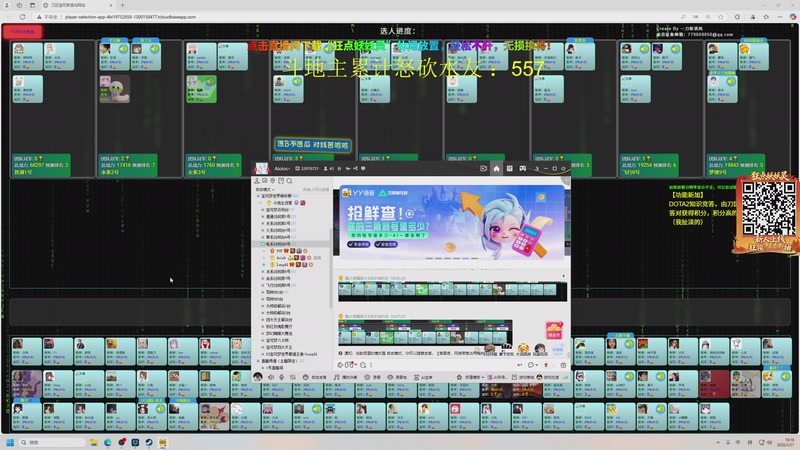Image resolution: width=800 pixels, height=450 pixels.
Task: Click the red button at top-left of page
Action: [22, 32]
